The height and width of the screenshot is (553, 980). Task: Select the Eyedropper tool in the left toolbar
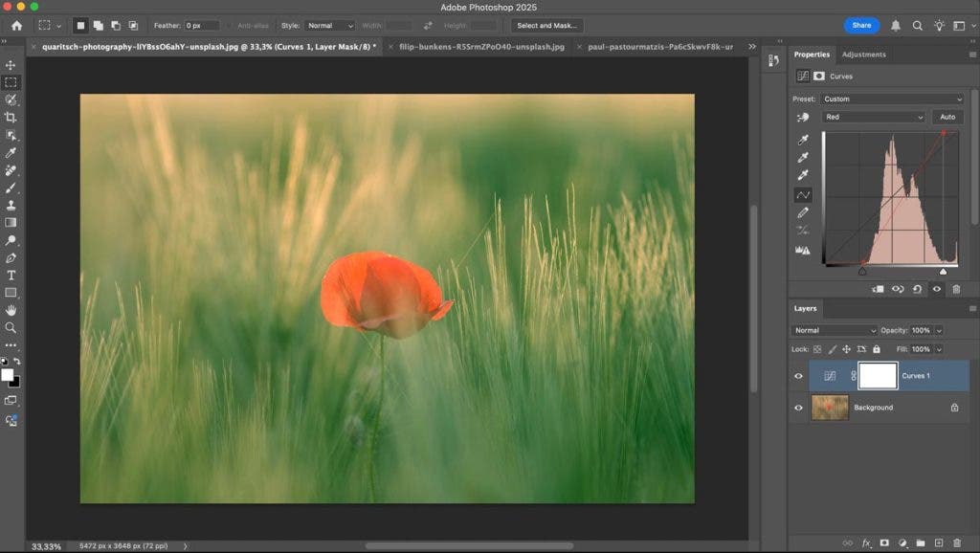tap(11, 153)
